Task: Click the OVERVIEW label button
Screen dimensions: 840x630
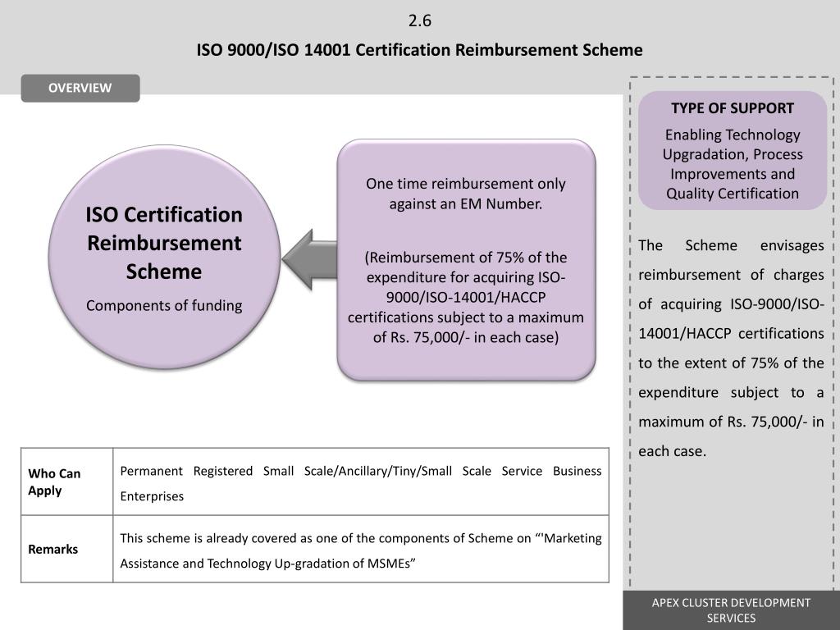Action: pos(80,88)
